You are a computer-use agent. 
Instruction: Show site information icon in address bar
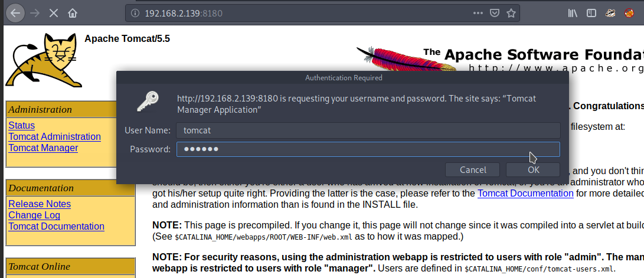click(x=135, y=13)
